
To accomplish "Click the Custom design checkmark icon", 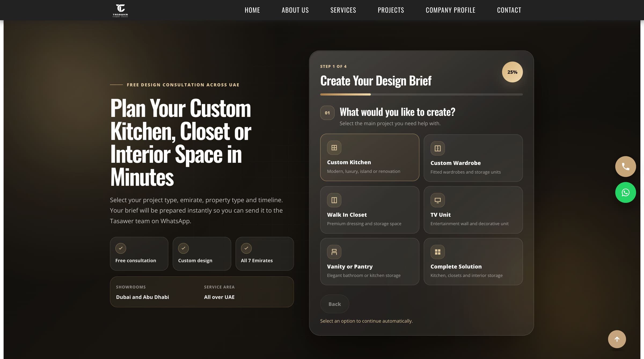I will coord(184,248).
